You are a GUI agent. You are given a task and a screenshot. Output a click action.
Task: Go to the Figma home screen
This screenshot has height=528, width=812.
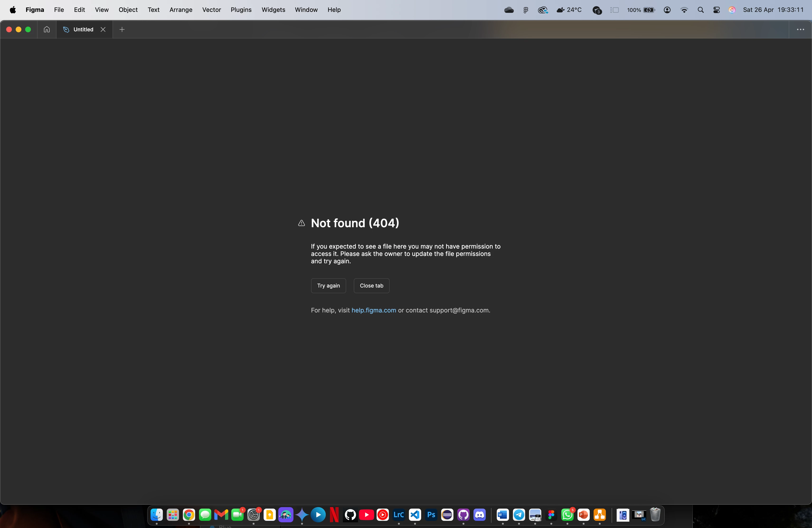(x=47, y=29)
